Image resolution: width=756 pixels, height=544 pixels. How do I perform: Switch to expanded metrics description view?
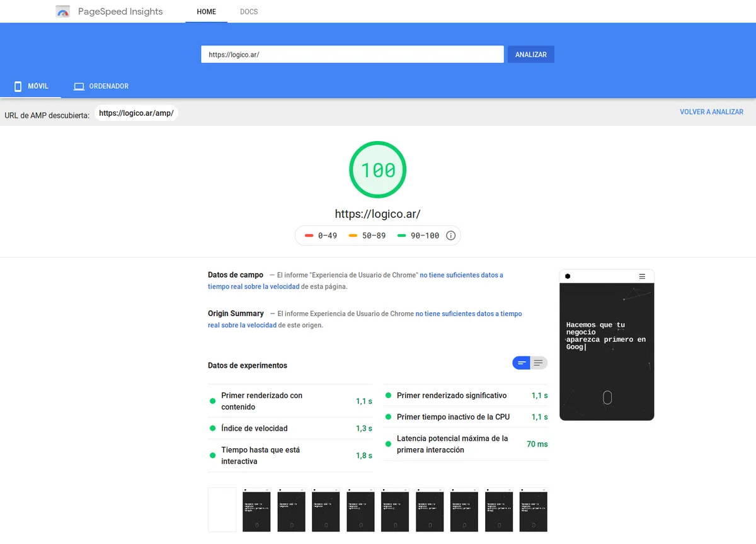coord(539,363)
